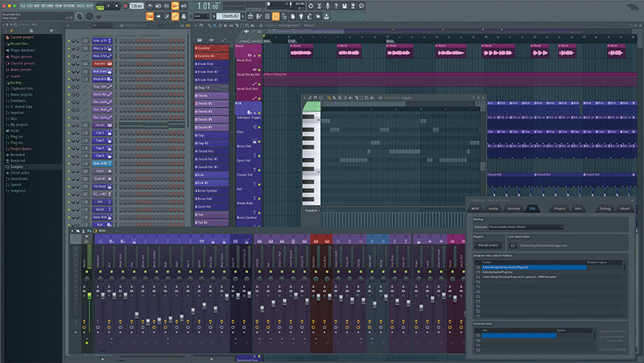Viewport: 644px width, 363px height.
Task: Click the Manage plugins button
Action: click(488, 245)
